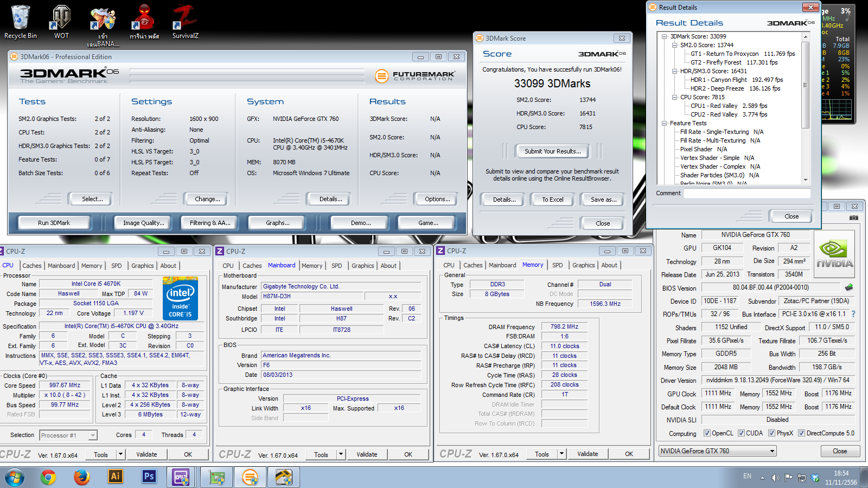Open the Action Center flag tray icon
This screenshot has width=868, height=488.
tap(788, 478)
